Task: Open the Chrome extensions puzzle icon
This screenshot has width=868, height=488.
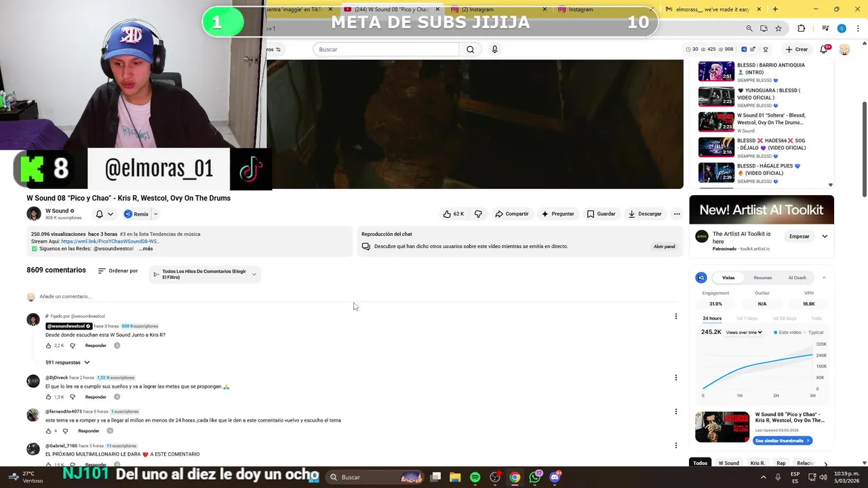Action: tap(801, 28)
